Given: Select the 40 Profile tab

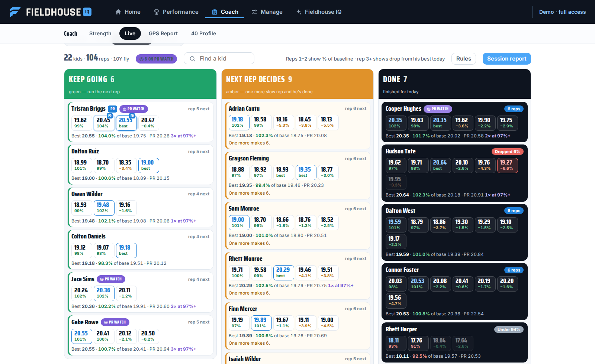Looking at the screenshot, I should [203, 33].
